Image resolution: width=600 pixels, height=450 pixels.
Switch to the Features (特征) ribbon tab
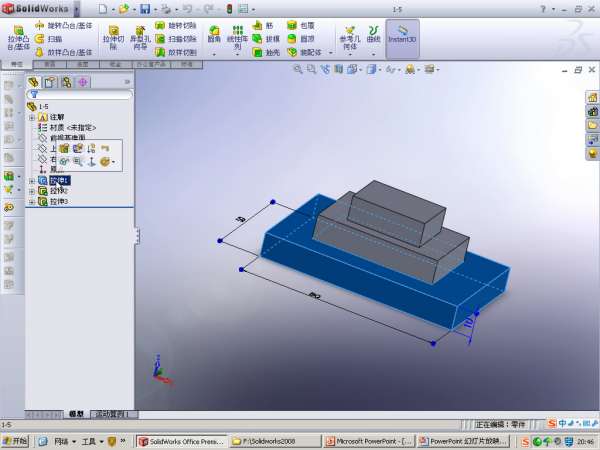pyautogui.click(x=16, y=64)
